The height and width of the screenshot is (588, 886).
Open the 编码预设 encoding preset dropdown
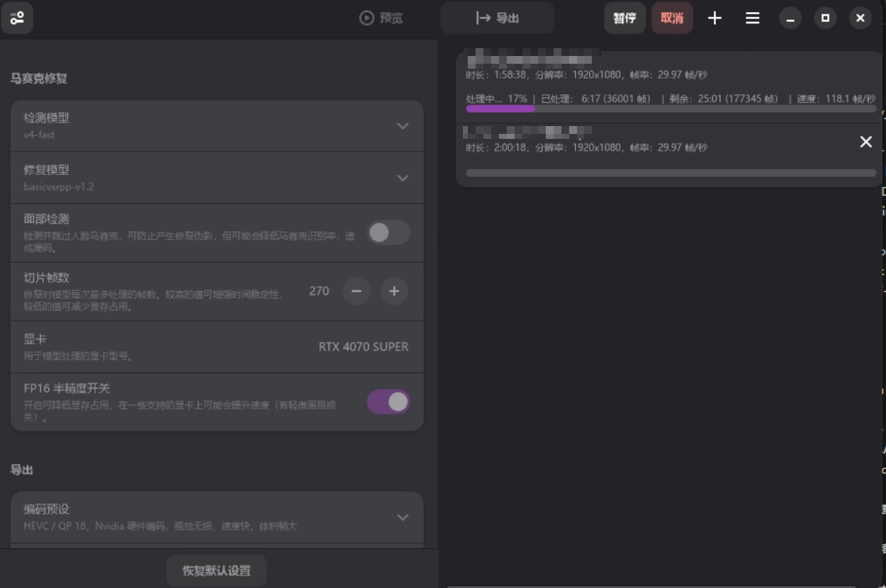(403, 517)
